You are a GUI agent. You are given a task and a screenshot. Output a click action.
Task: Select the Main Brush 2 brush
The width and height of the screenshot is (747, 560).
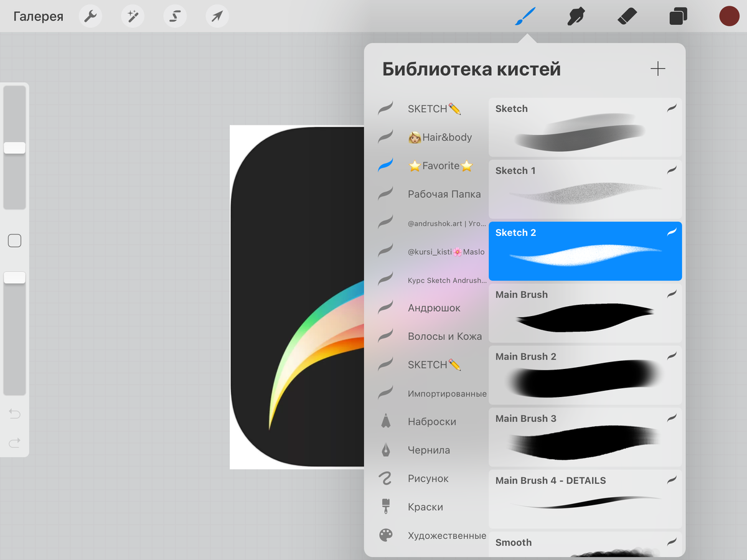pos(585,375)
